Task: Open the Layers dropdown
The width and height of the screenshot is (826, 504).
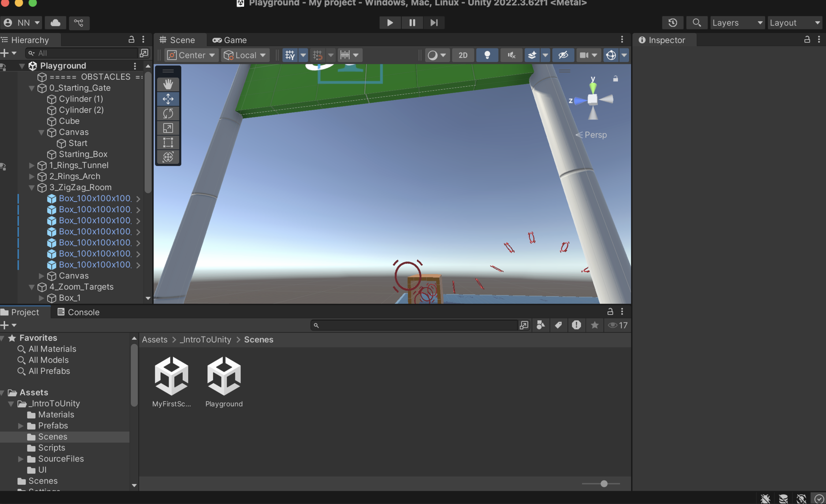Action: tap(737, 22)
